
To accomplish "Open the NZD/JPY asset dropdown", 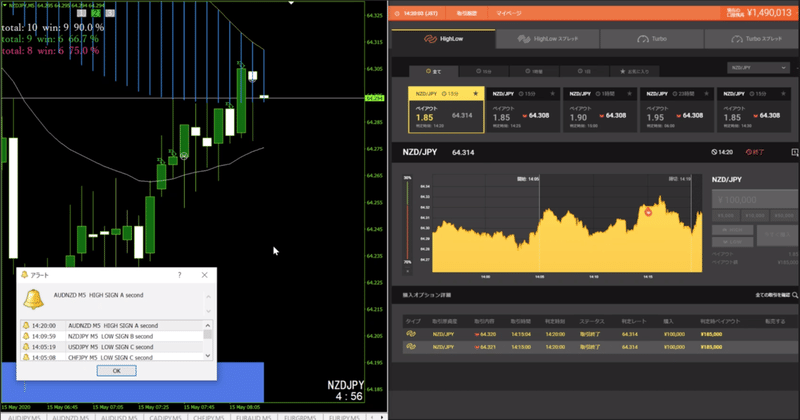I will (x=758, y=68).
